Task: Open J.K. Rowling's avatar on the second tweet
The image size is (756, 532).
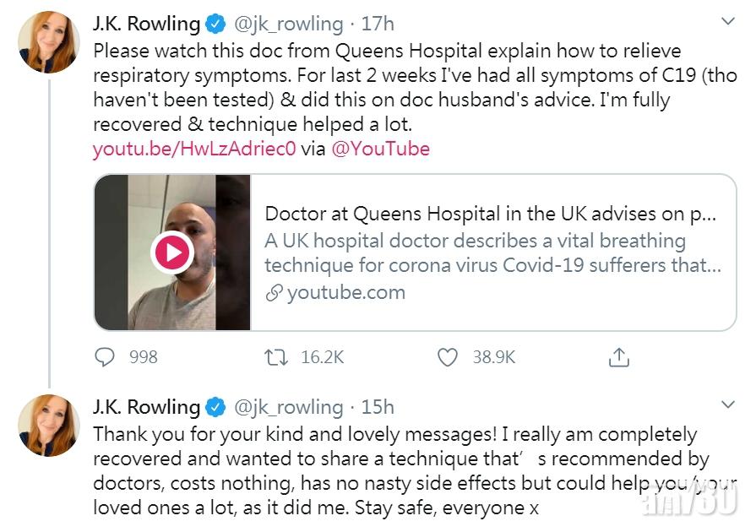Action: (49, 425)
